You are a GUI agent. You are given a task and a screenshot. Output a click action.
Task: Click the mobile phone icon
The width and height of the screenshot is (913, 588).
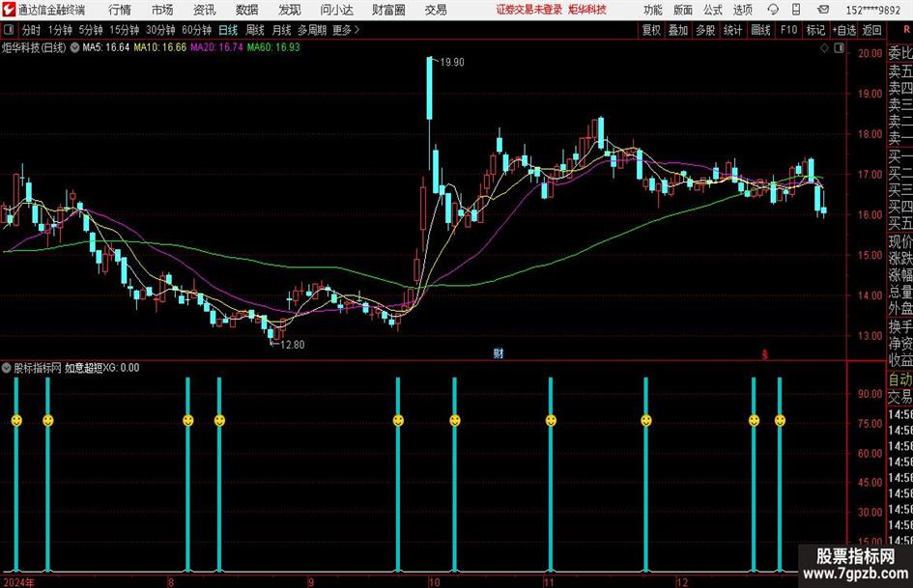796,10
